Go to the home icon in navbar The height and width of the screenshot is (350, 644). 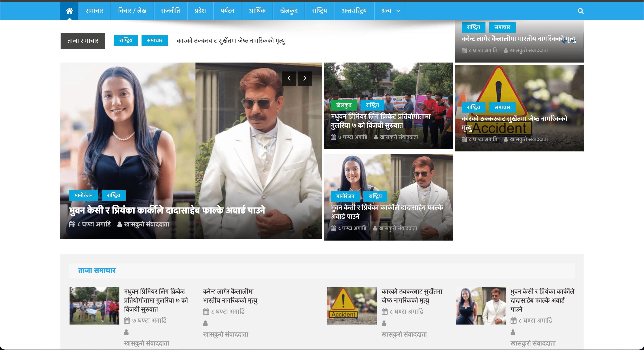click(69, 11)
